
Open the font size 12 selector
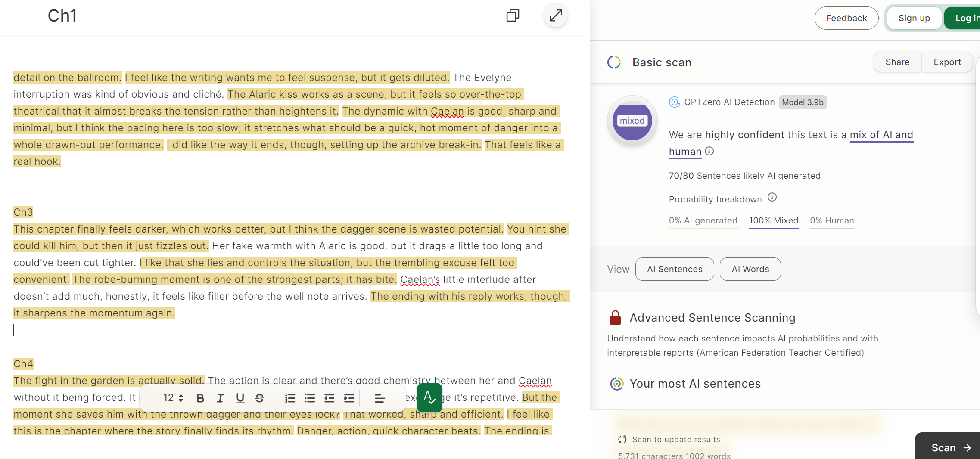pos(173,398)
